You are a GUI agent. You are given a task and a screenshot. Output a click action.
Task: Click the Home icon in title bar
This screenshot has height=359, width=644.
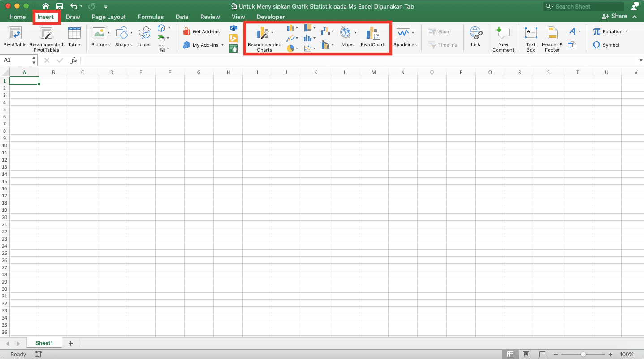pyautogui.click(x=46, y=6)
